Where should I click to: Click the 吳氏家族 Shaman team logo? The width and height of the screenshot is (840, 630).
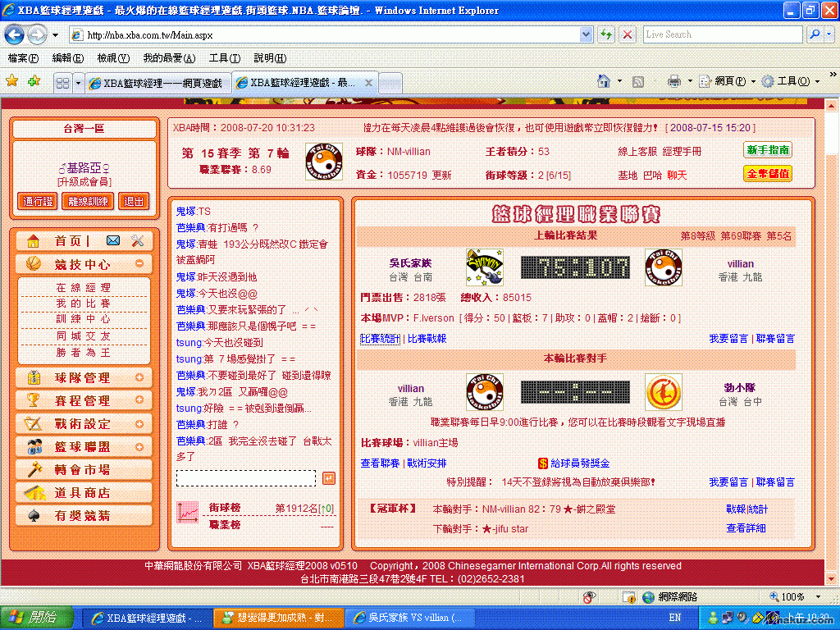[484, 267]
